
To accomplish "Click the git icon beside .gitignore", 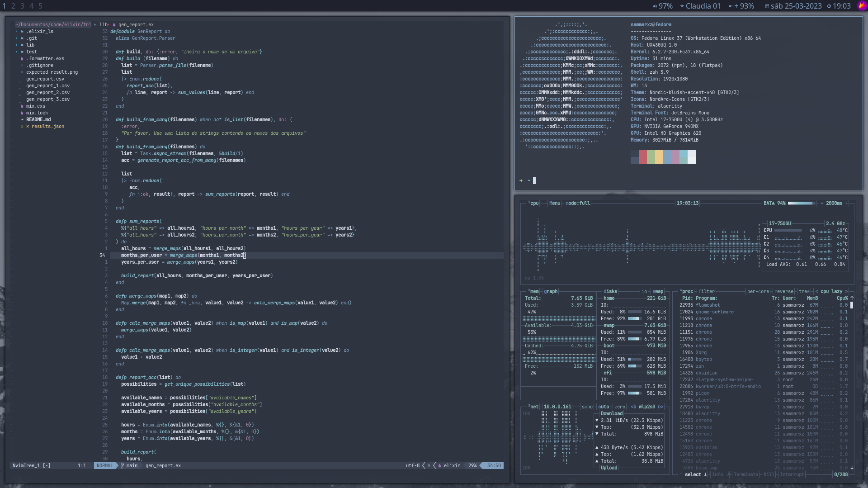I will click(22, 66).
